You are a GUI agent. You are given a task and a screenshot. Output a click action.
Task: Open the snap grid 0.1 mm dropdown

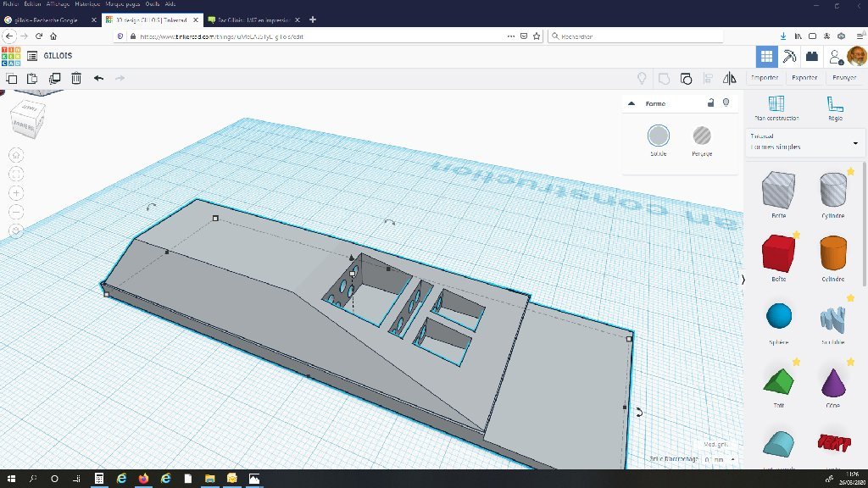click(x=720, y=459)
